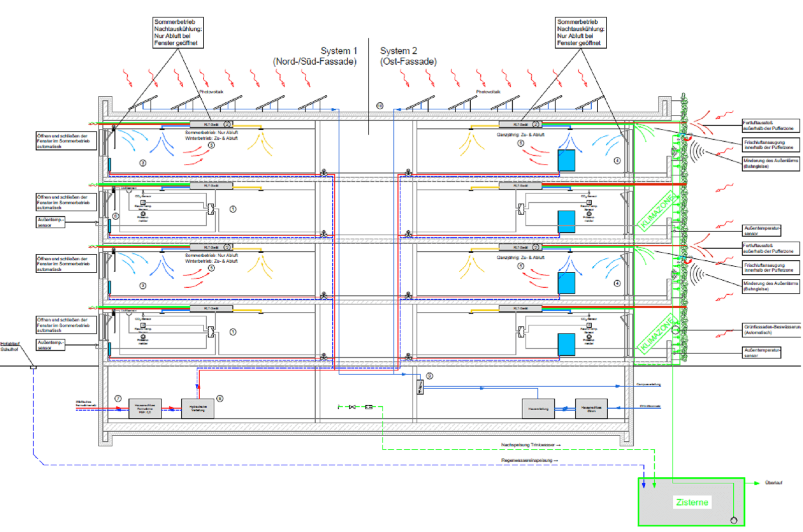Click the System 1 (Nord-/Süd-Fassade) heading
The height and width of the screenshot is (532, 803).
[x=315, y=56]
